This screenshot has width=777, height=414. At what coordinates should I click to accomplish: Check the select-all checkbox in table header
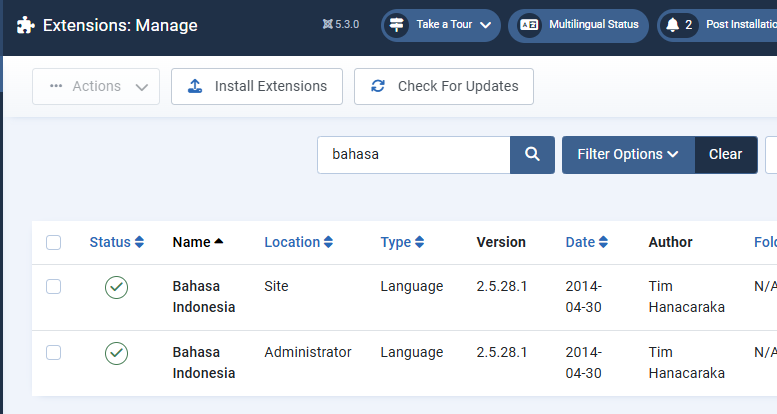tap(54, 242)
